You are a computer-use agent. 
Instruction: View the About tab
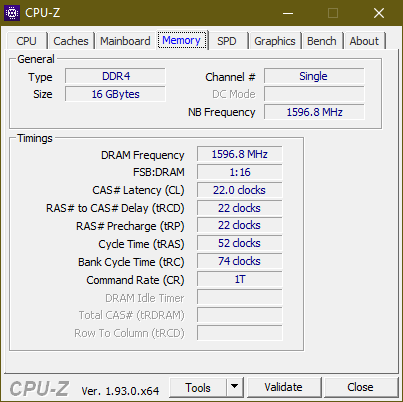click(364, 41)
